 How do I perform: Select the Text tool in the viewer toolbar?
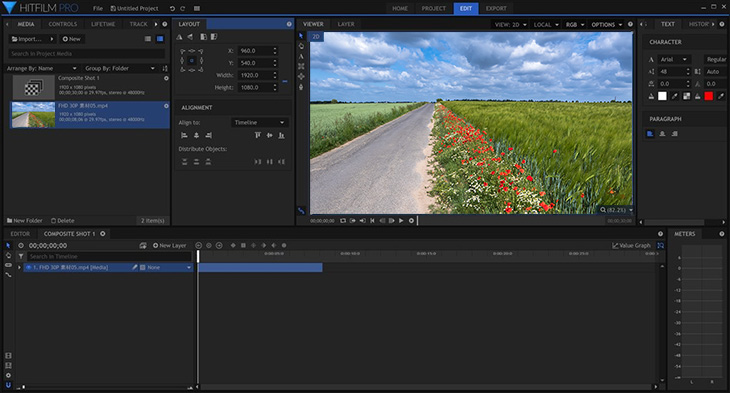(x=301, y=56)
